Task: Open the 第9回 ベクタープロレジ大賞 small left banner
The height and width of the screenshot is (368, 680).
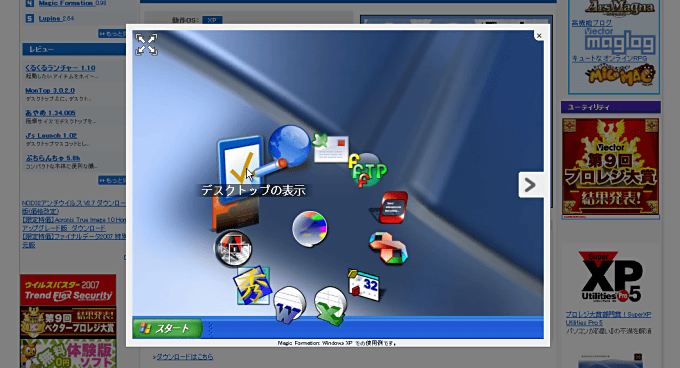Action: click(x=68, y=322)
